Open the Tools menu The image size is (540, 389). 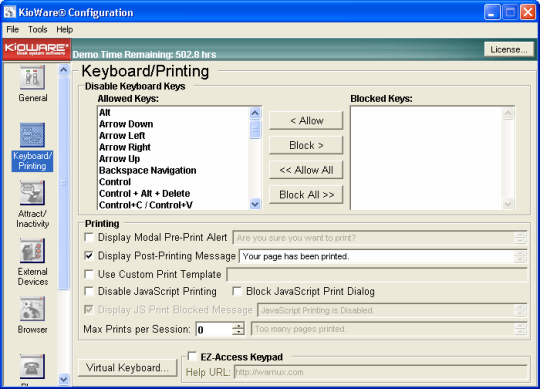(38, 30)
